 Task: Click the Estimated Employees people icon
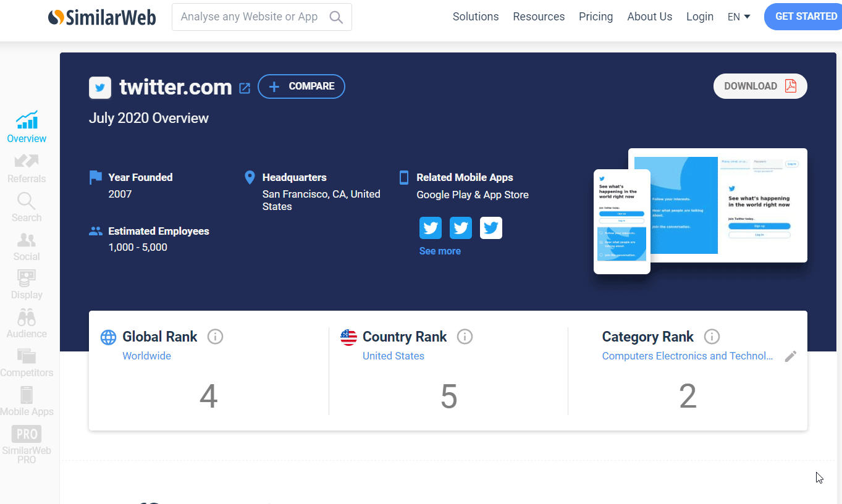pyautogui.click(x=96, y=231)
